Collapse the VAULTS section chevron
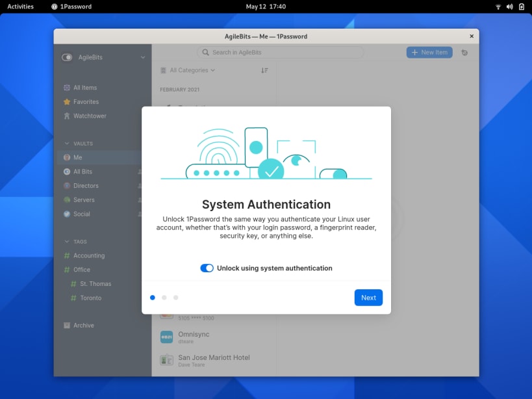This screenshot has height=399, width=532. point(67,144)
